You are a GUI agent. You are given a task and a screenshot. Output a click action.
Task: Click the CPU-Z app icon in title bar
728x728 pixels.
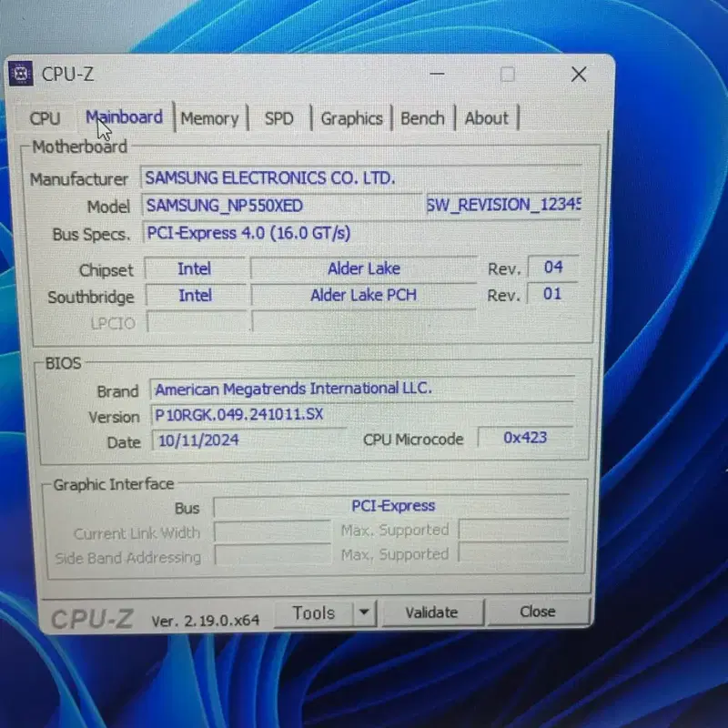(x=21, y=74)
